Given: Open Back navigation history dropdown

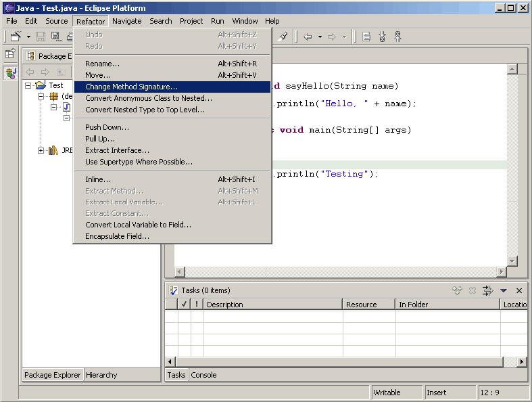Looking at the screenshot, I should pyautogui.click(x=320, y=37).
